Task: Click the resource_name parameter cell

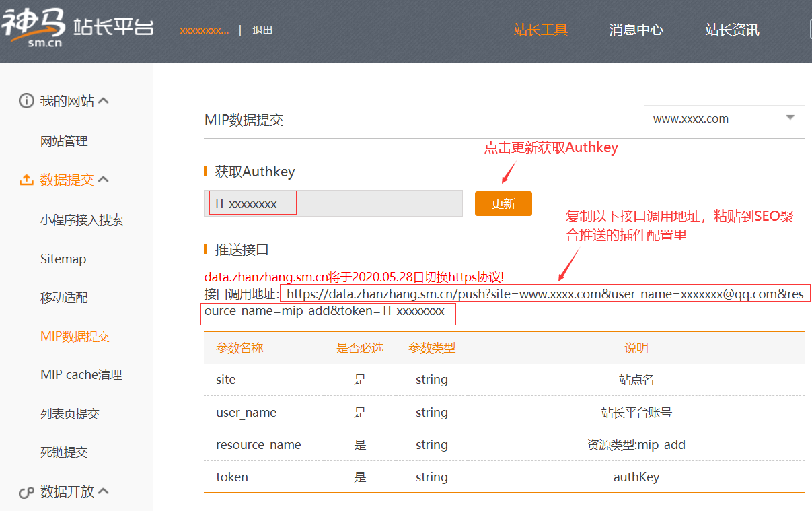Action: pos(258,445)
